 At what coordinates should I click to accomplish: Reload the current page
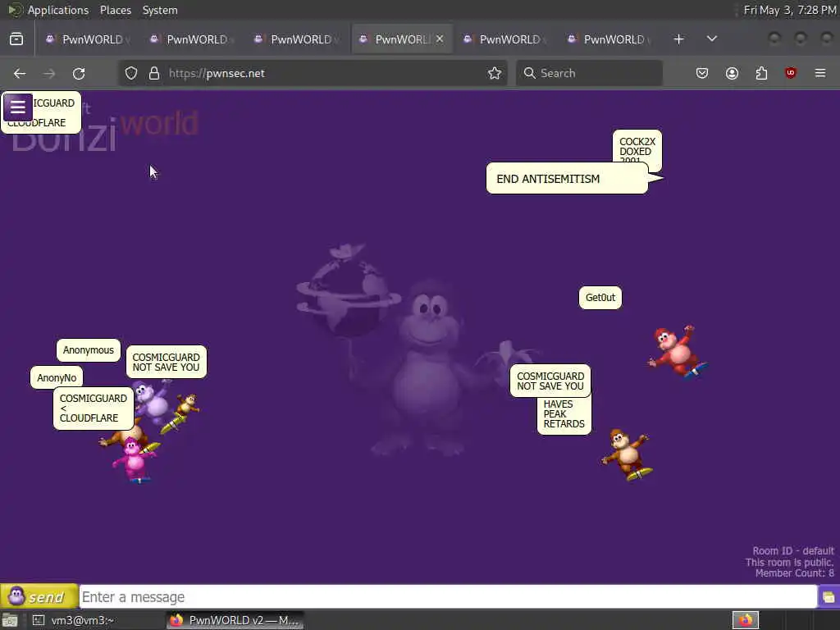[79, 73]
